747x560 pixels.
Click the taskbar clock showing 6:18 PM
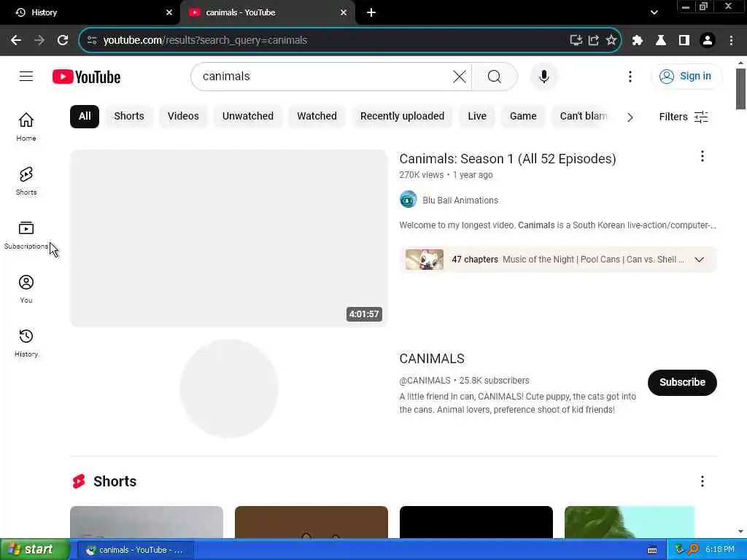pyautogui.click(x=720, y=550)
